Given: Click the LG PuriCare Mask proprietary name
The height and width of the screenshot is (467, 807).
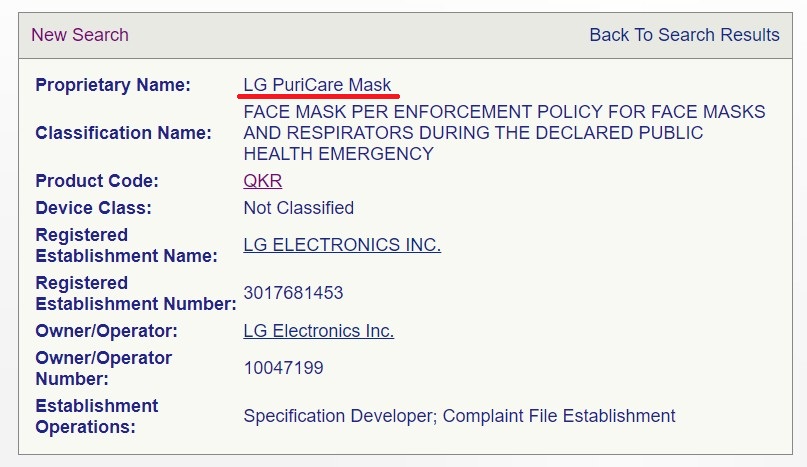Looking at the screenshot, I should tap(318, 85).
